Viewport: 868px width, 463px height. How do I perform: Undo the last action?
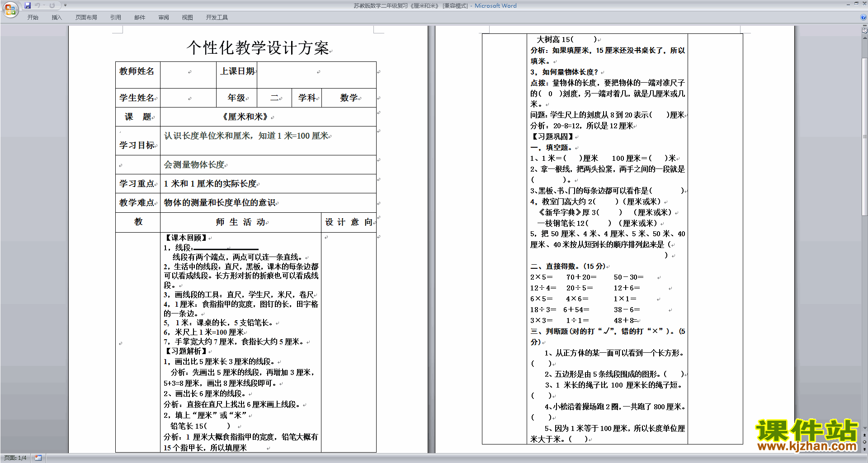coord(38,5)
